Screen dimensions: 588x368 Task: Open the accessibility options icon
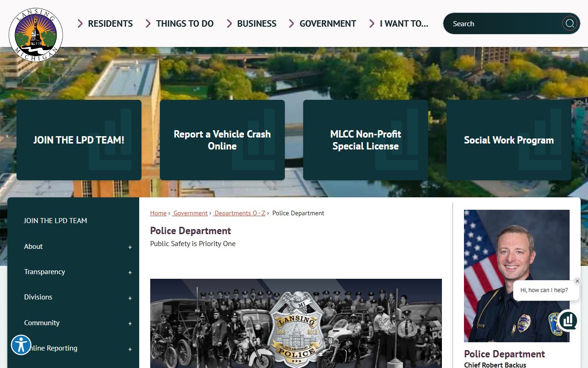(x=21, y=345)
